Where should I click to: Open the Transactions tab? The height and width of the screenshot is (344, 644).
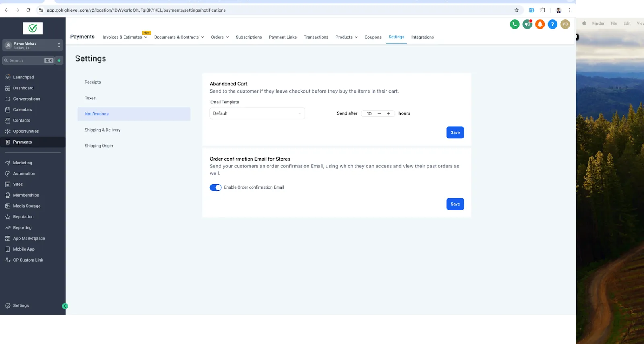coord(316,37)
